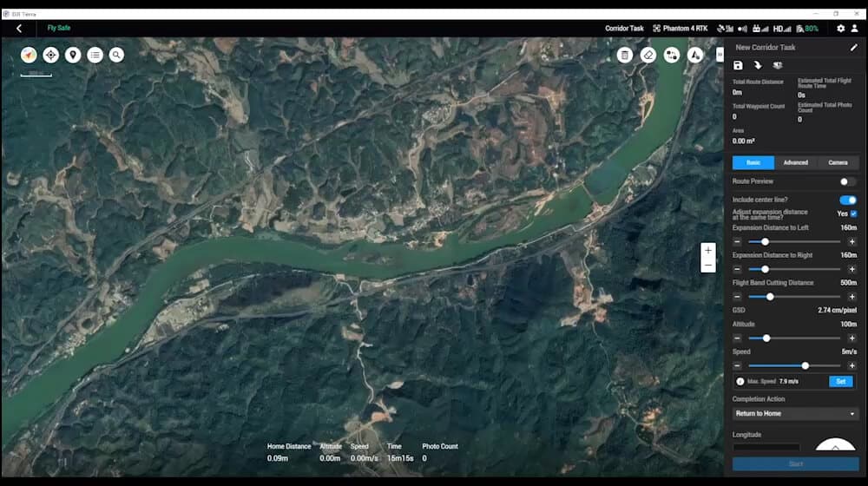Open the Completion Action dropdown
This screenshot has height=486, width=868.
[795, 413]
